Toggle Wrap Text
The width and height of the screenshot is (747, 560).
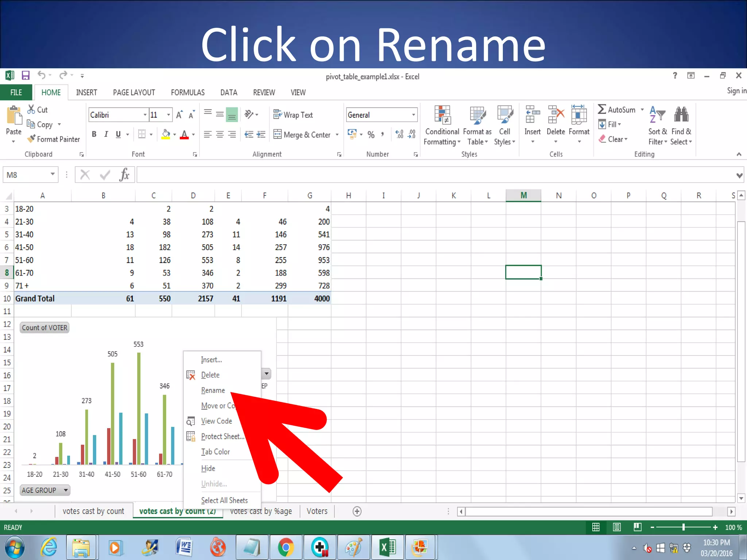pos(293,115)
